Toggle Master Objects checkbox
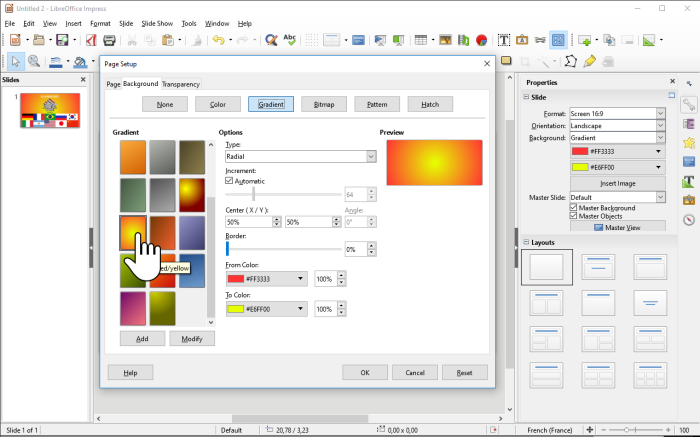 [573, 216]
